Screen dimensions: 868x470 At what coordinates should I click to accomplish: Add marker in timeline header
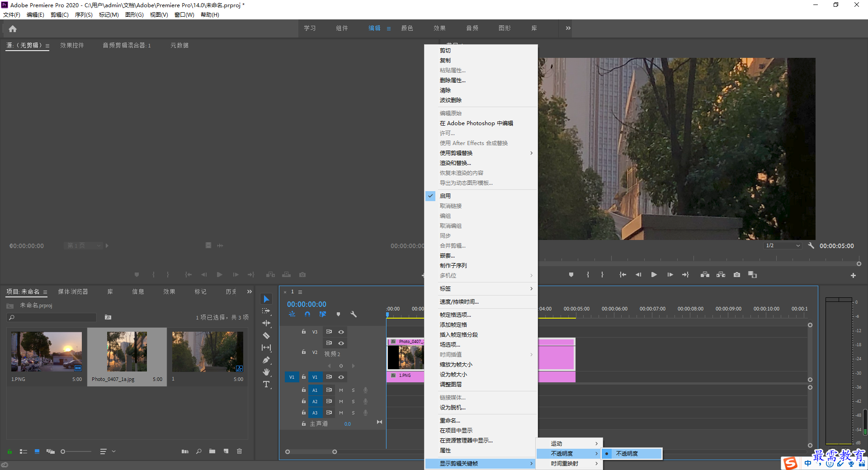point(338,314)
